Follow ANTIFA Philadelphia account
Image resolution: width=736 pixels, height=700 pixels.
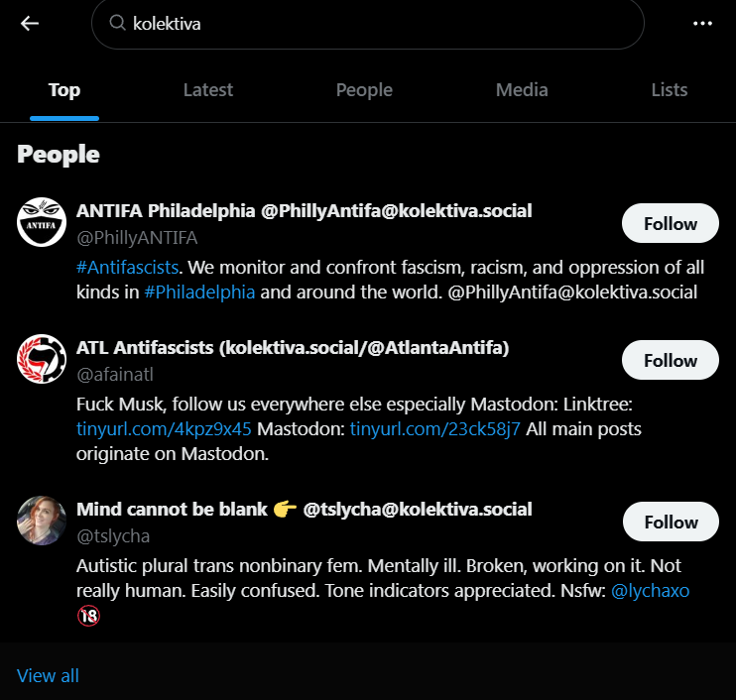[x=671, y=223]
